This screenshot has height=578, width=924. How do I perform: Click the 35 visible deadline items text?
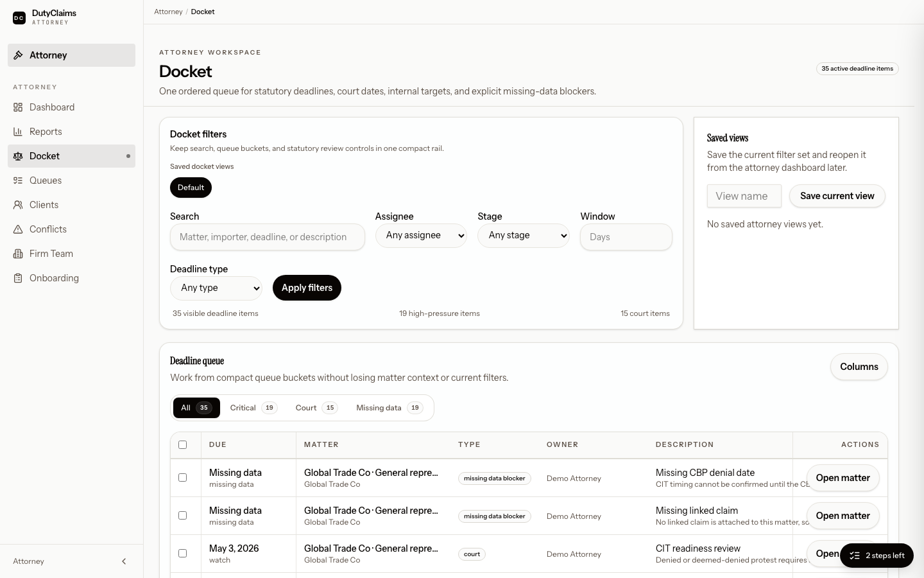coord(216,313)
